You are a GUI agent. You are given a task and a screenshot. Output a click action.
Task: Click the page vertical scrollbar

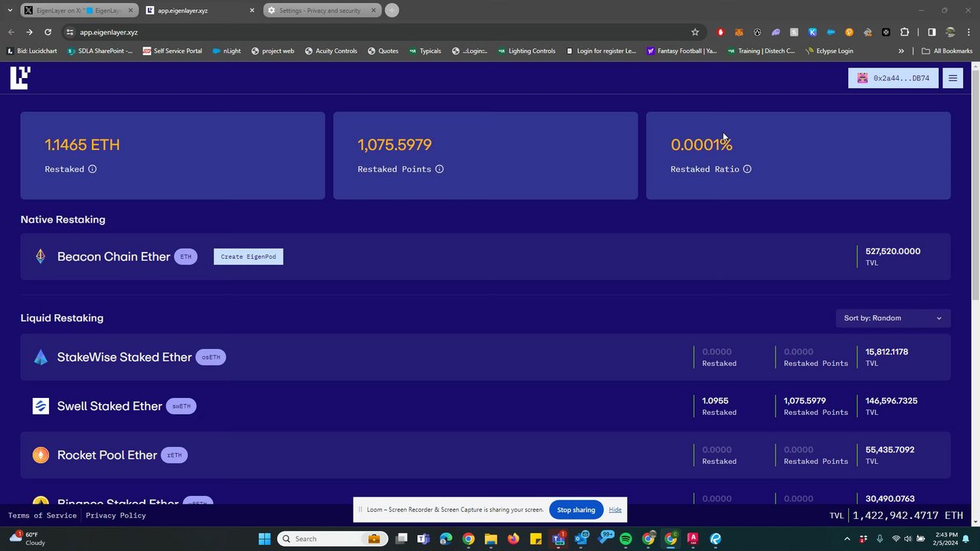pyautogui.click(x=975, y=184)
